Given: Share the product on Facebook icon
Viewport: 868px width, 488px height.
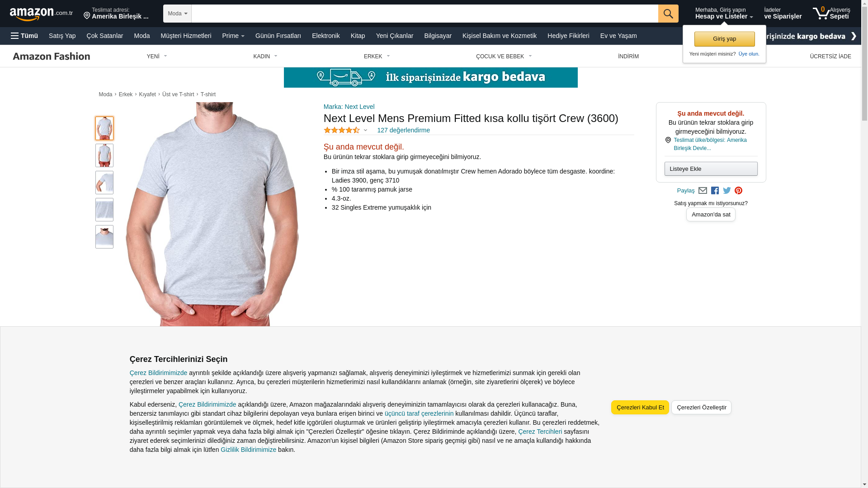Looking at the screenshot, I should click(715, 191).
